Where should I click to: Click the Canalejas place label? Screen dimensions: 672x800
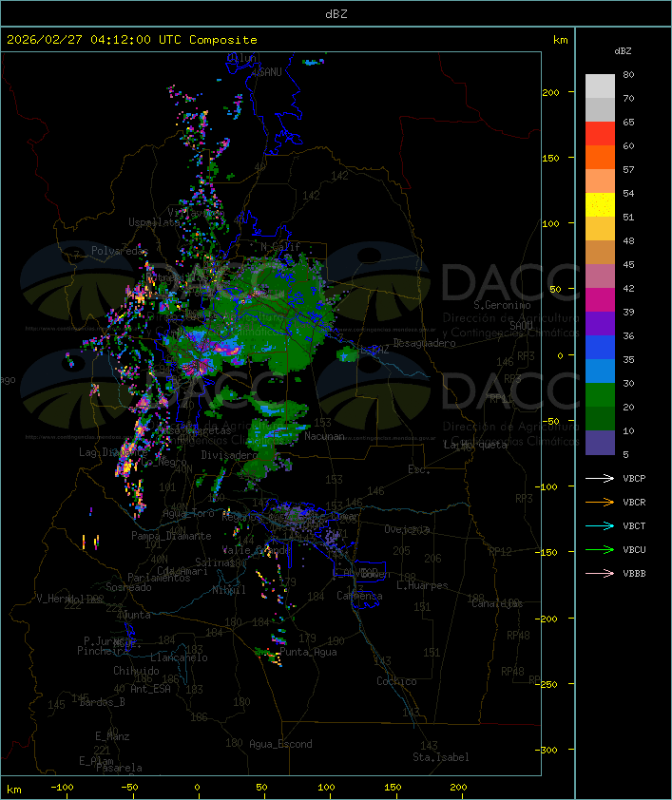pyautogui.click(x=497, y=603)
